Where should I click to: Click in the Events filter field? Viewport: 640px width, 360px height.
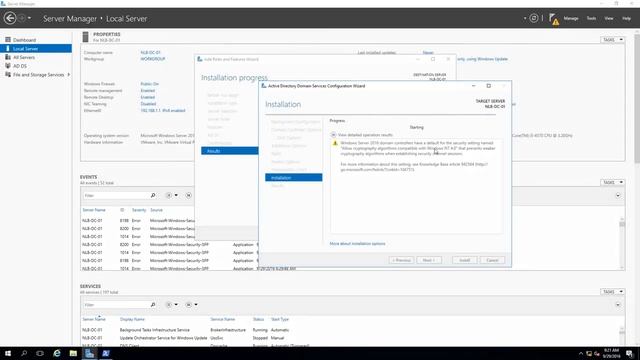116,196
